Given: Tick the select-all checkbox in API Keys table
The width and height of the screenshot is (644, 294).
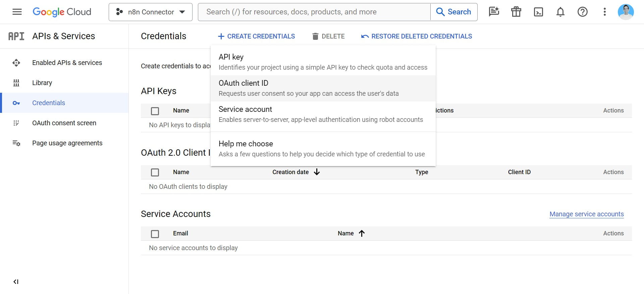Looking at the screenshot, I should tap(155, 111).
